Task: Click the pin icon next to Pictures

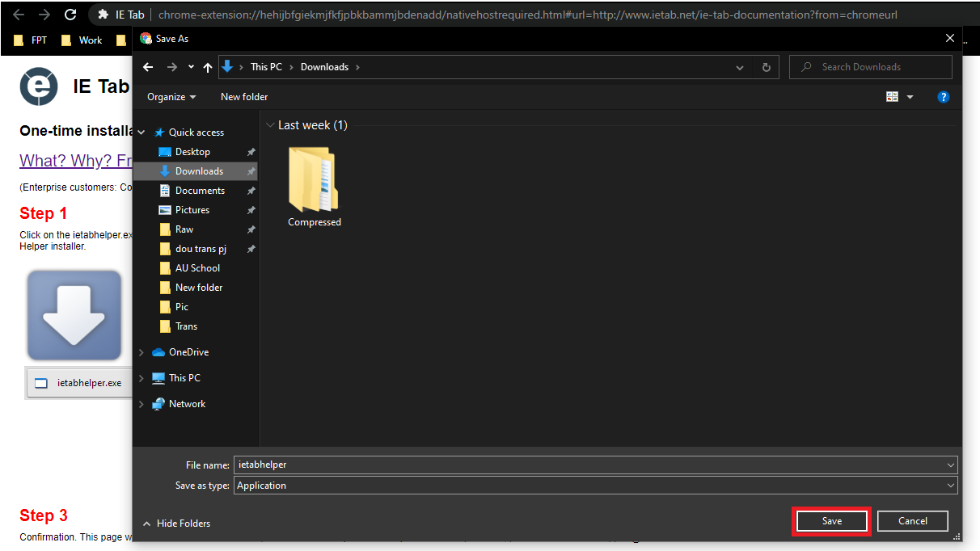Action: click(x=251, y=210)
